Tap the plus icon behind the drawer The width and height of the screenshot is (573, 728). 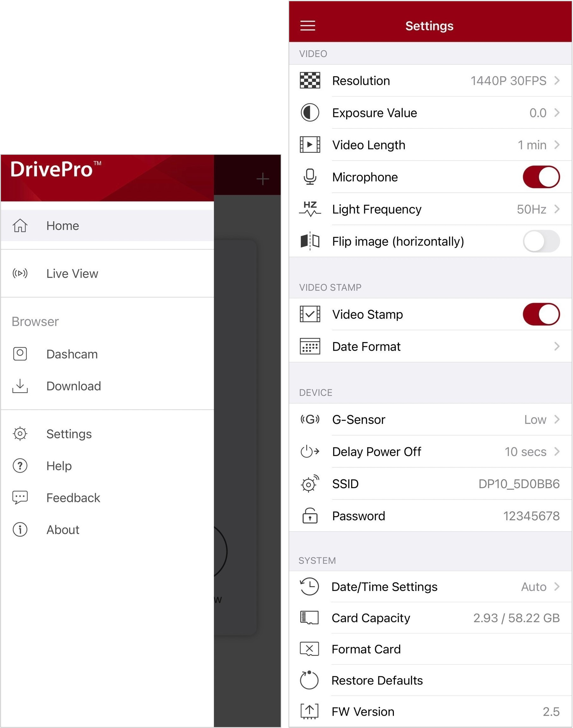point(263,179)
